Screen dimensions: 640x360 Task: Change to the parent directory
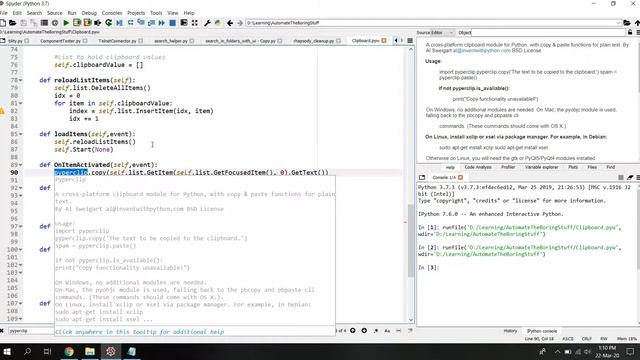(637, 23)
